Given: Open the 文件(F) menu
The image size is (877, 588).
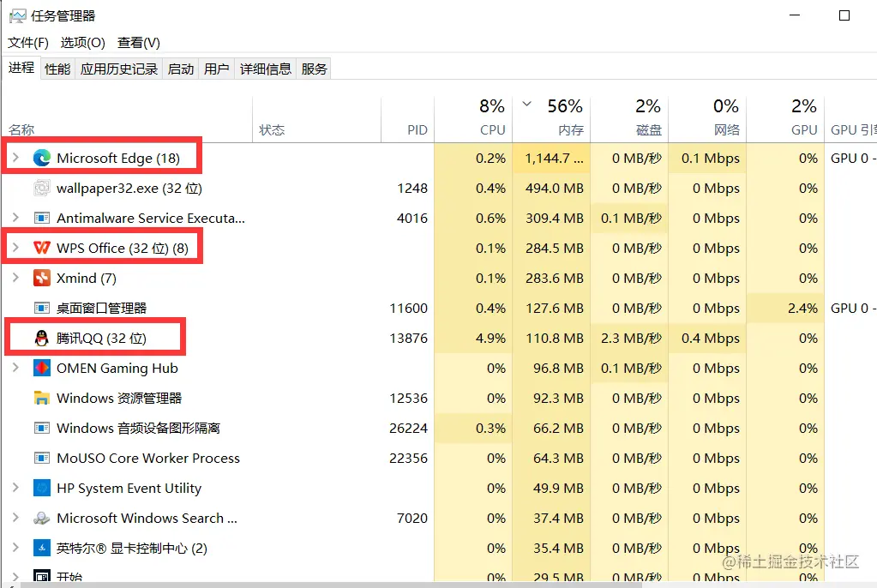Looking at the screenshot, I should tap(28, 43).
